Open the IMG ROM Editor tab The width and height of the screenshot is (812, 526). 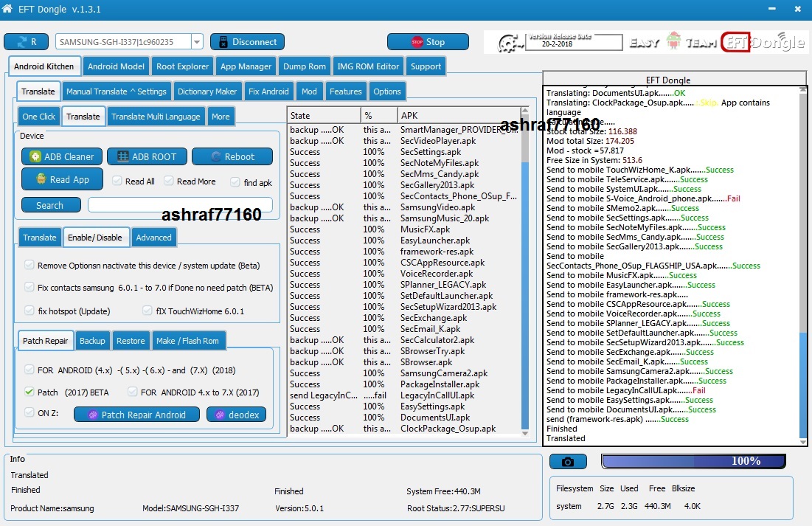(368, 66)
